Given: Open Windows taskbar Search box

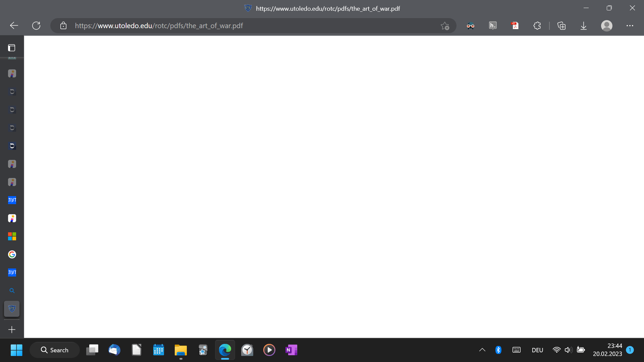Looking at the screenshot, I should coord(55,350).
